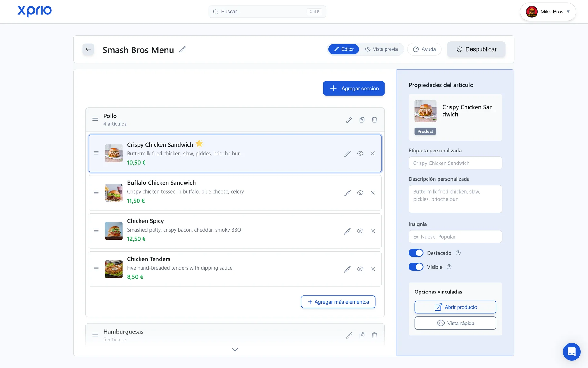Duplicate the Hamburguesas section

(x=362, y=335)
